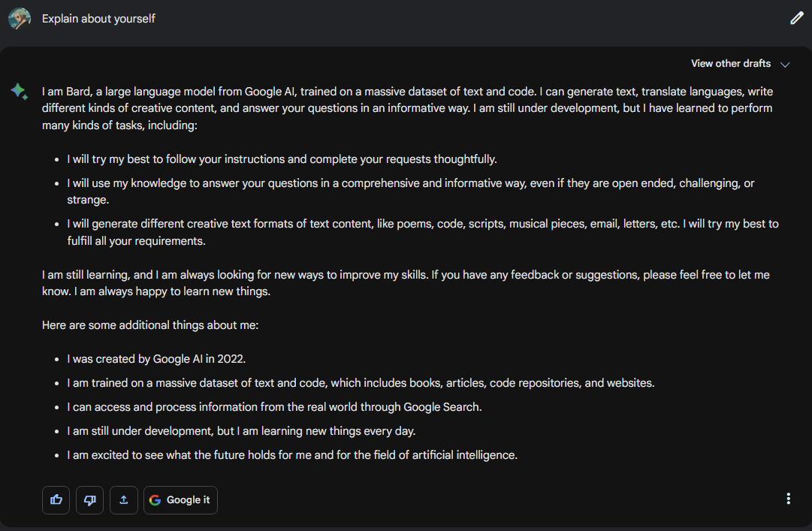Click the prompt text Explain about yourself
The width and height of the screenshot is (812, 531).
pyautogui.click(x=98, y=19)
